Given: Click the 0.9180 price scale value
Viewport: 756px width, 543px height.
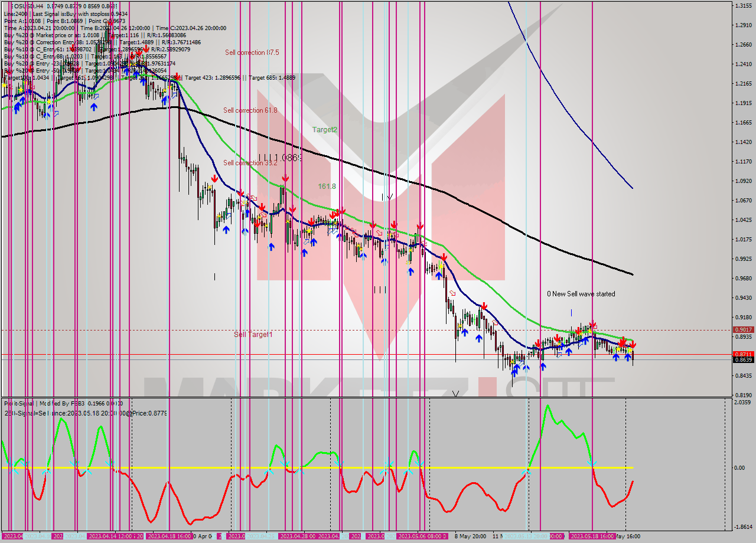Looking at the screenshot, I should pos(743,317).
